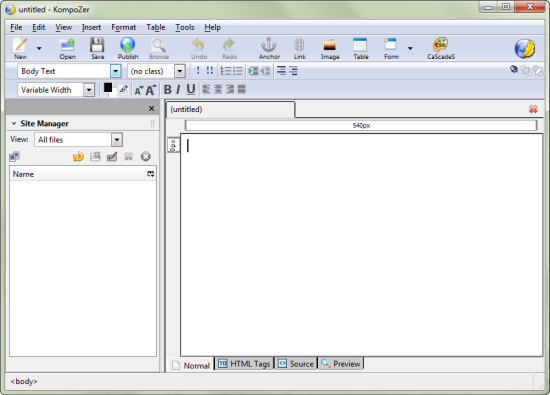Toggle Italic formatting
The height and width of the screenshot is (395, 550).
click(178, 90)
